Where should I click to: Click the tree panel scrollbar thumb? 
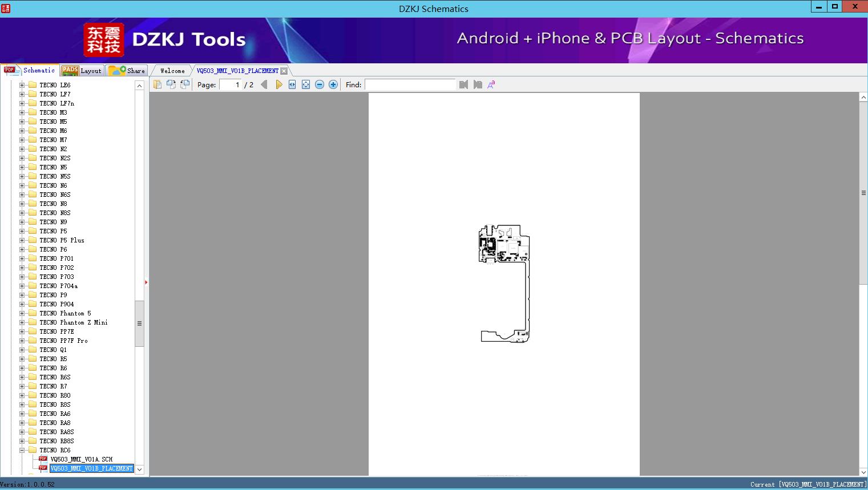tap(139, 323)
